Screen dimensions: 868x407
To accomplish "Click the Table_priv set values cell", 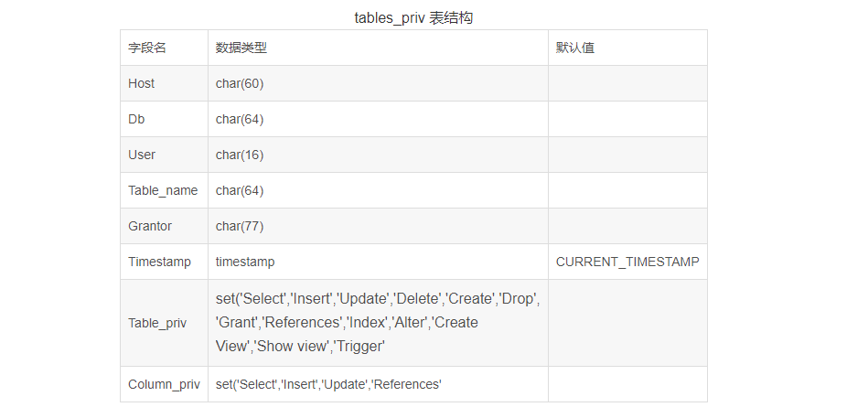I will tap(377, 323).
